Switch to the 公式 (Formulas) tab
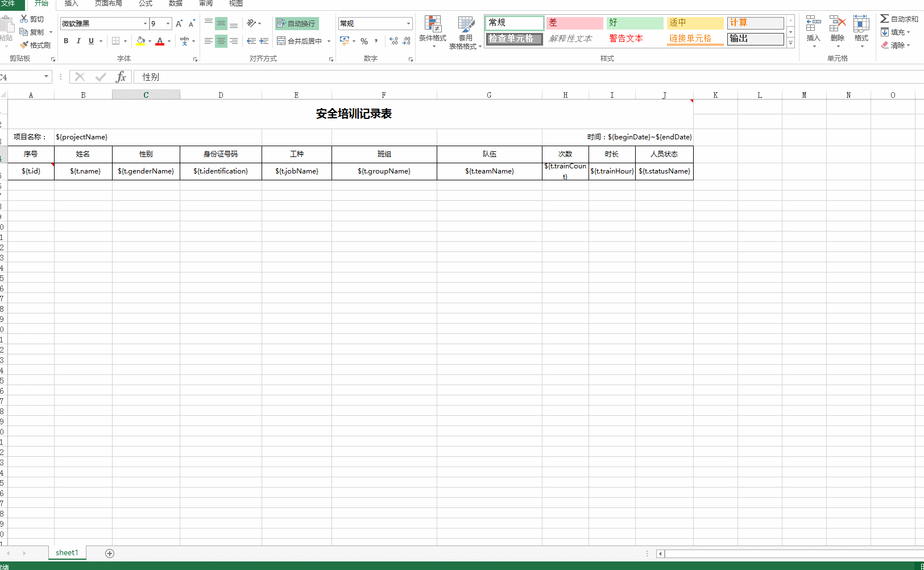The height and width of the screenshot is (570, 924). point(146,3)
